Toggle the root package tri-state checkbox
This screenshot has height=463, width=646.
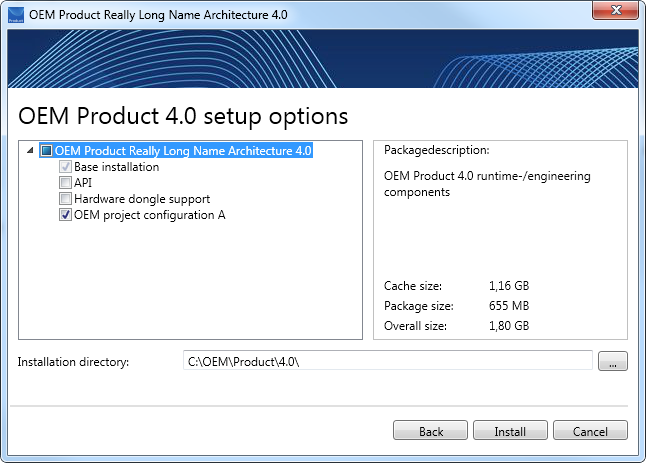(47, 151)
